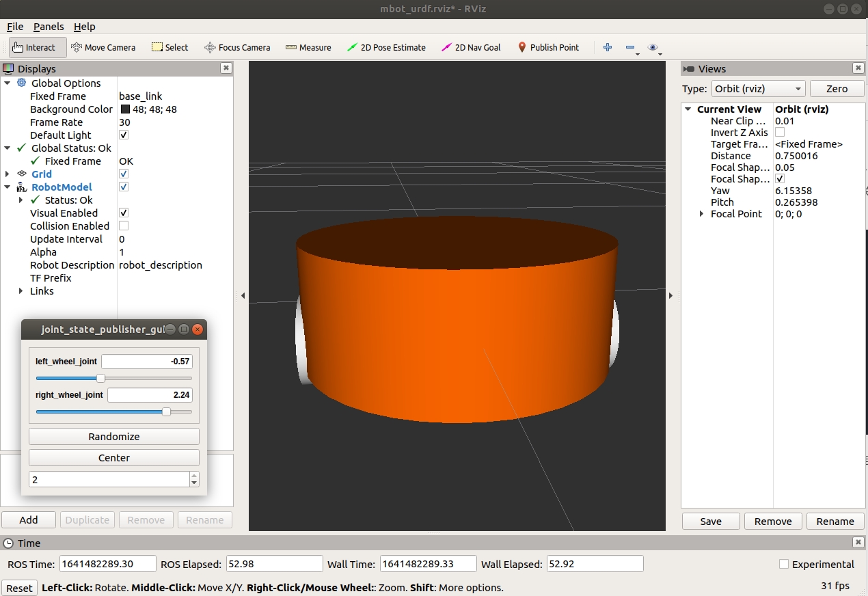
Task: Select the Focus Camera tool
Action: tap(237, 47)
